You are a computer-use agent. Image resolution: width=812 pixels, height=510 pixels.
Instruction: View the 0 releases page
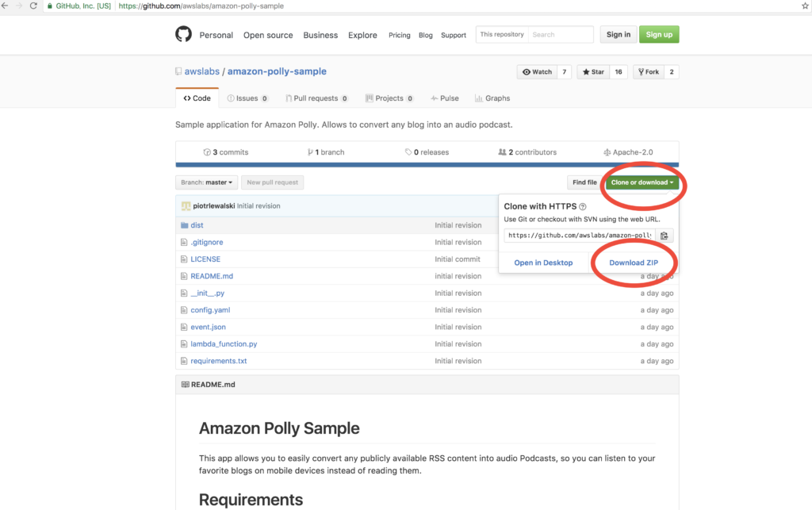click(427, 152)
